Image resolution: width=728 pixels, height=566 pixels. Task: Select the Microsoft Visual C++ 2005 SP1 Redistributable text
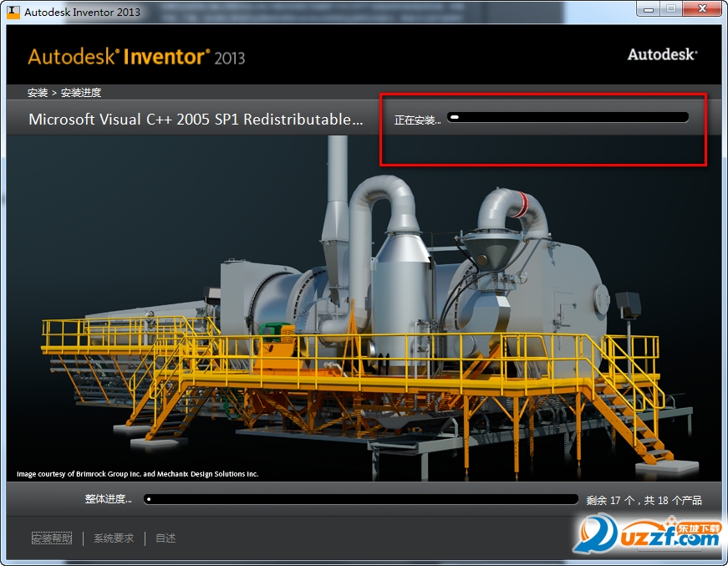(196, 120)
